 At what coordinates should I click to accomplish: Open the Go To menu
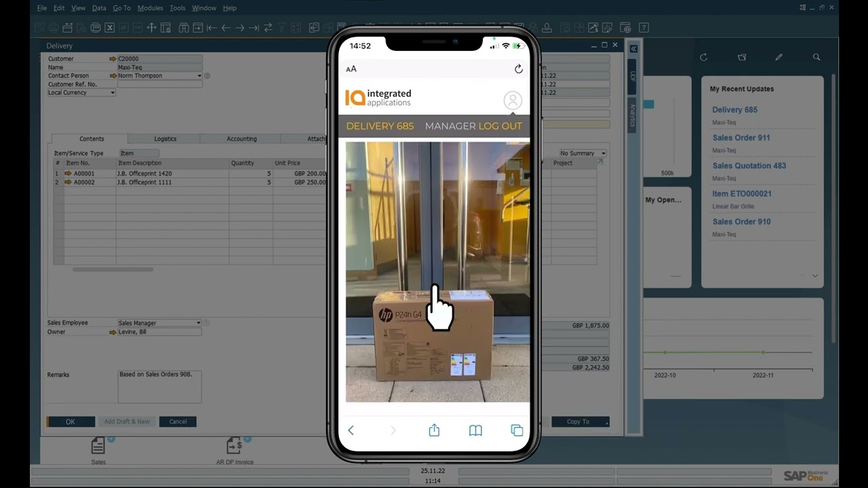click(121, 8)
